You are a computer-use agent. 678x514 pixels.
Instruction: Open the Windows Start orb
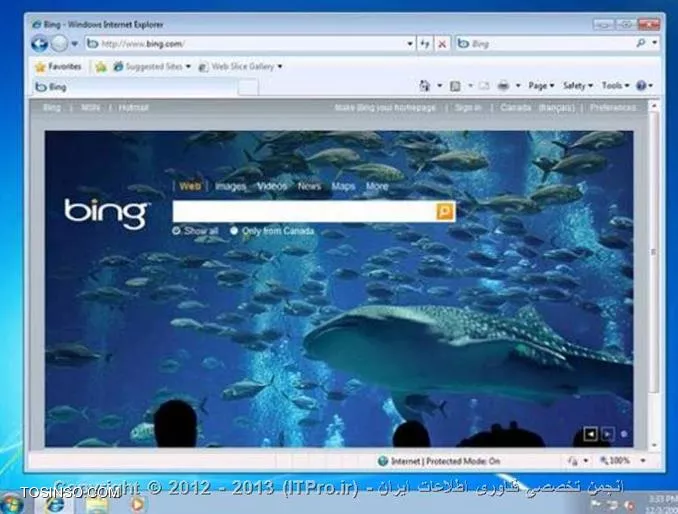[12, 504]
